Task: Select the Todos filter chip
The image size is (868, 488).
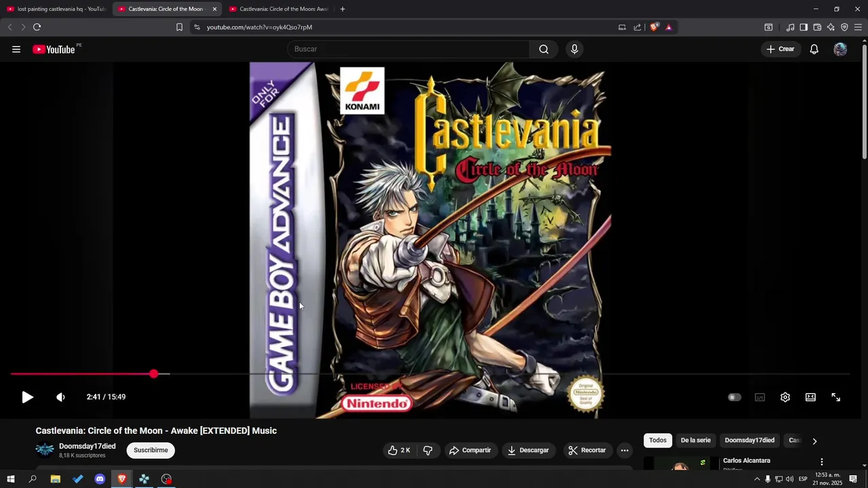Action: point(658,441)
